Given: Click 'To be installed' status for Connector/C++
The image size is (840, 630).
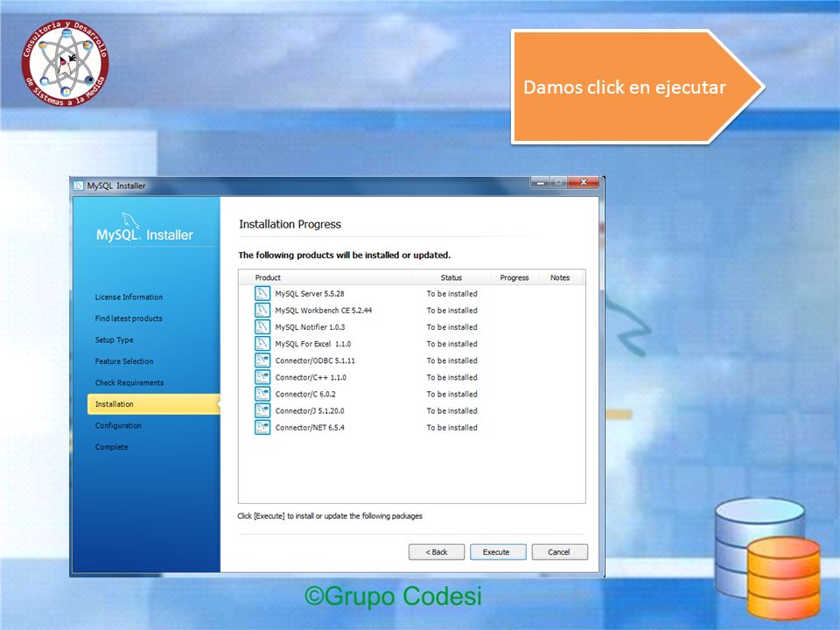Looking at the screenshot, I should point(451,377).
